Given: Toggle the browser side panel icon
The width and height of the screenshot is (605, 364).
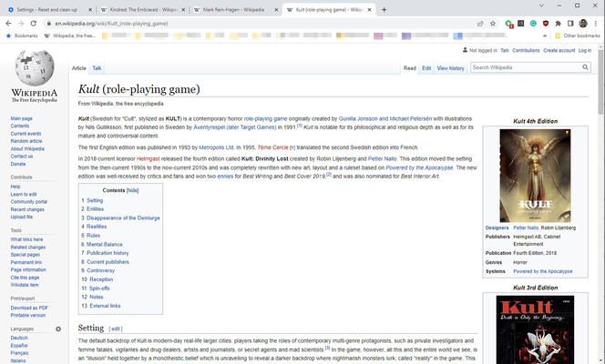Looking at the screenshot, I should [570, 24].
